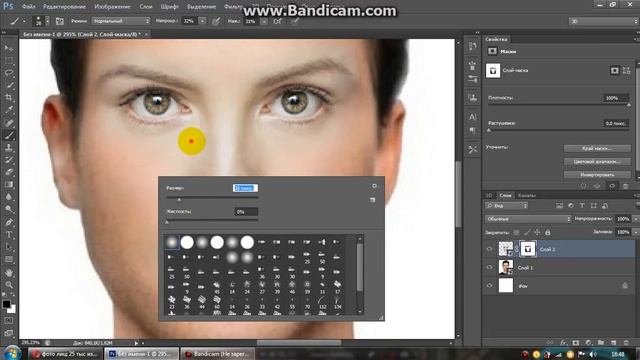Open the layer blend mode dropdown
This screenshot has height=360, width=640.
pos(528,219)
